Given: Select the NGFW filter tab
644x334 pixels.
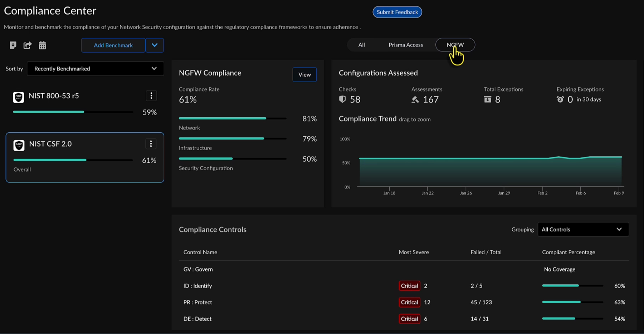Looking at the screenshot, I should tap(455, 45).
